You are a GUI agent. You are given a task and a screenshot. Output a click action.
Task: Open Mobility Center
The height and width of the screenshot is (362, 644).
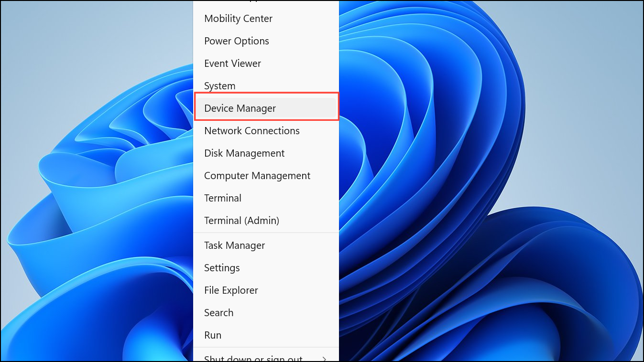tap(238, 18)
